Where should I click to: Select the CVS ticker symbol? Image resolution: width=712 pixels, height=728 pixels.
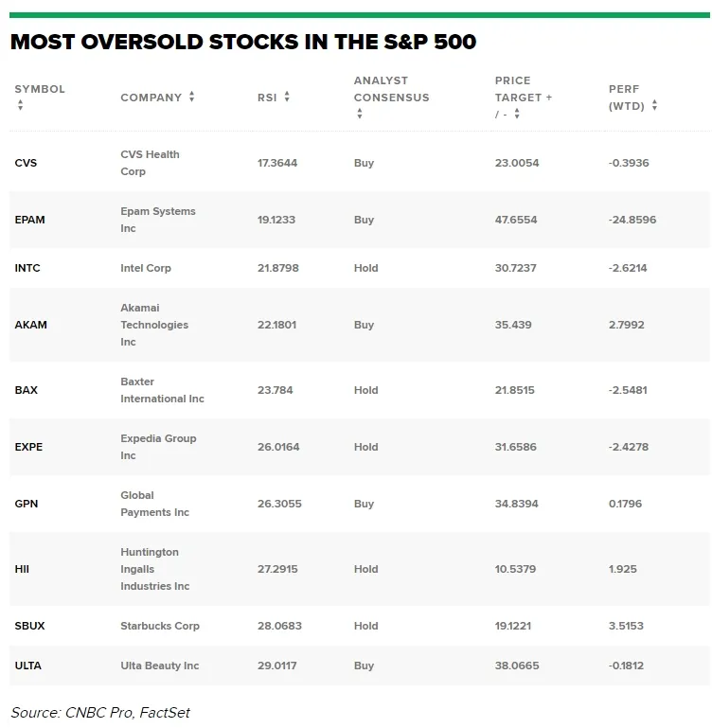(26, 163)
